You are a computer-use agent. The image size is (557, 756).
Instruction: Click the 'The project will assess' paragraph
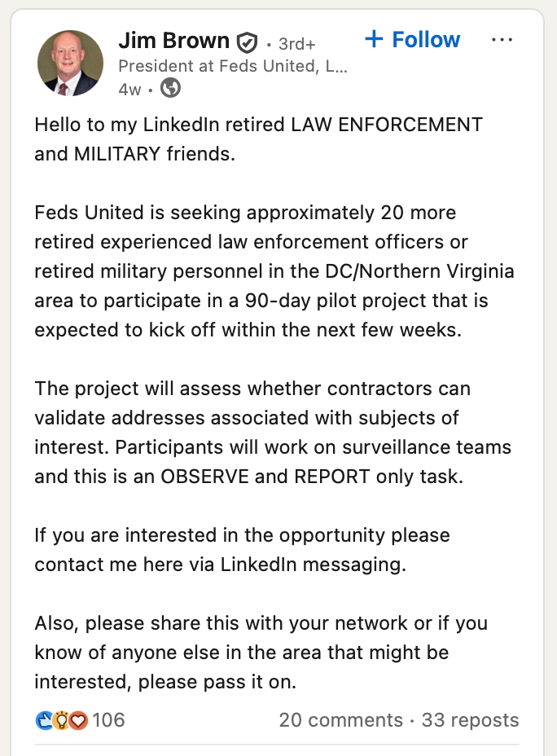tap(272, 433)
